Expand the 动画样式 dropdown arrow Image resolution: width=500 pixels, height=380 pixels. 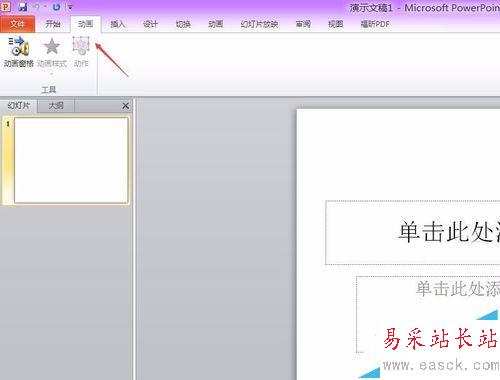coord(52,74)
